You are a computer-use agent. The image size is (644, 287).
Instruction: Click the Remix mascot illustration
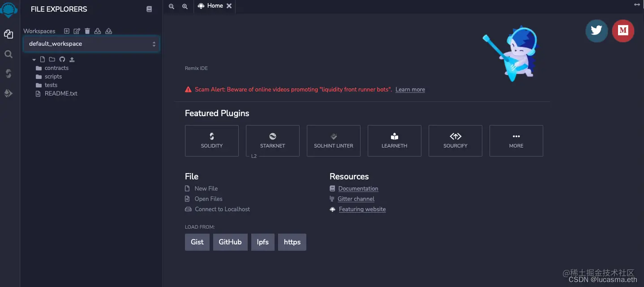coord(510,53)
